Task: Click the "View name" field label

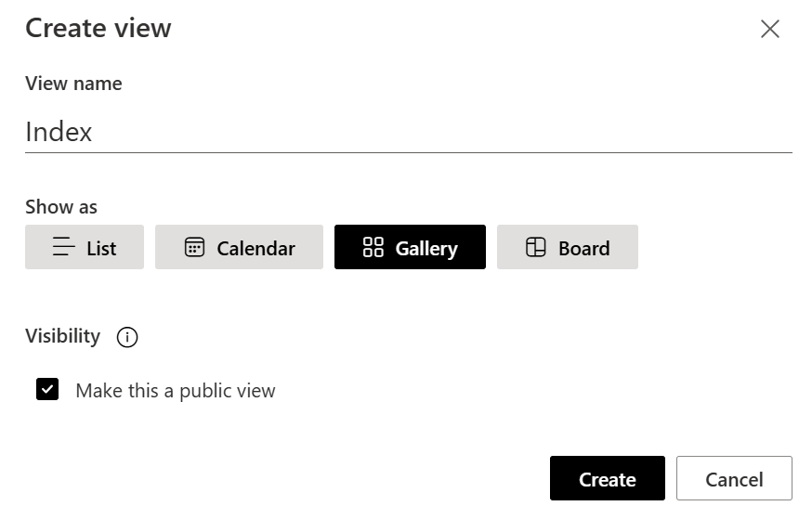Action: pos(73,84)
